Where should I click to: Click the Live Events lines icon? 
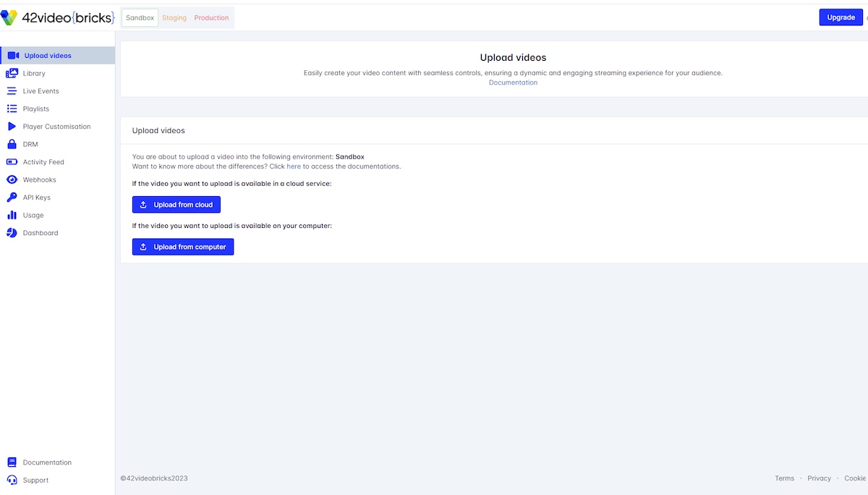pyautogui.click(x=12, y=91)
